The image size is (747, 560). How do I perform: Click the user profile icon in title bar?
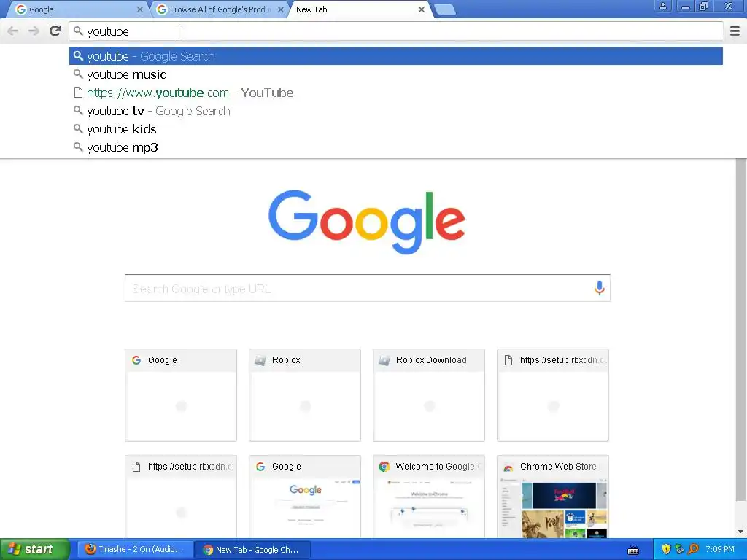click(662, 7)
